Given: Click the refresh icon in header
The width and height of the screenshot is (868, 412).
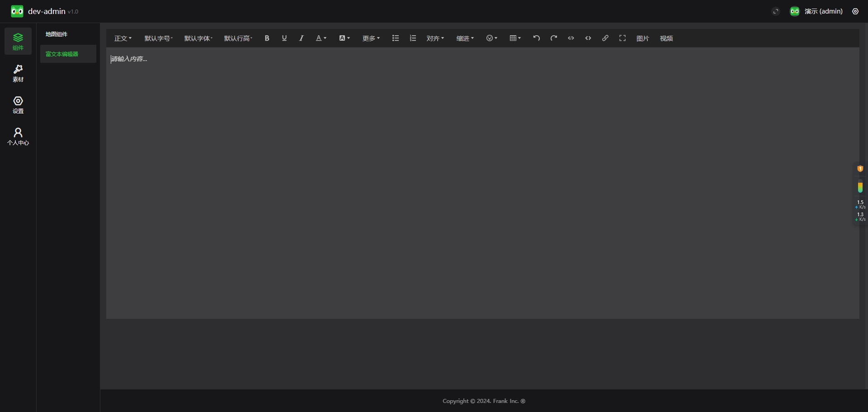Looking at the screenshot, I should pyautogui.click(x=776, y=11).
